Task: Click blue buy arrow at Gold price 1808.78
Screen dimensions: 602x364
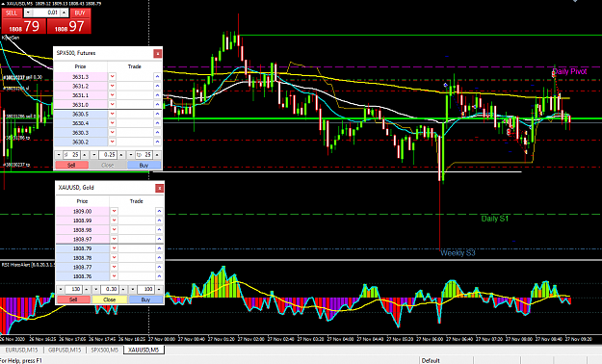Action: [159, 258]
